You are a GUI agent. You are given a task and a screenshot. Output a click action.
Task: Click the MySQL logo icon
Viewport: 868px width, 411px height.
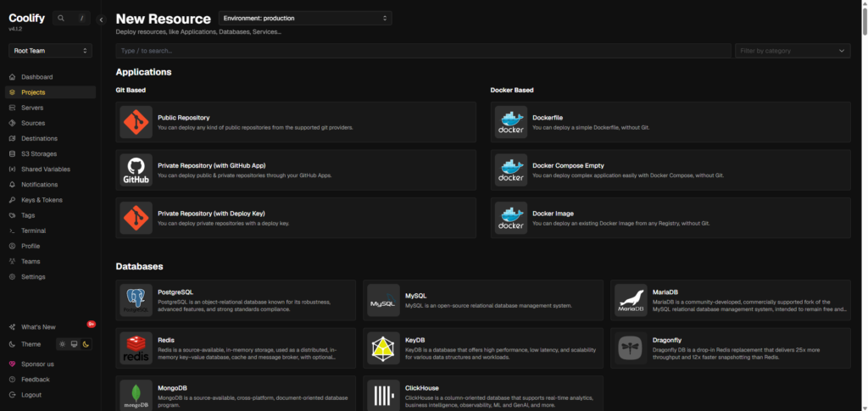pyautogui.click(x=383, y=300)
